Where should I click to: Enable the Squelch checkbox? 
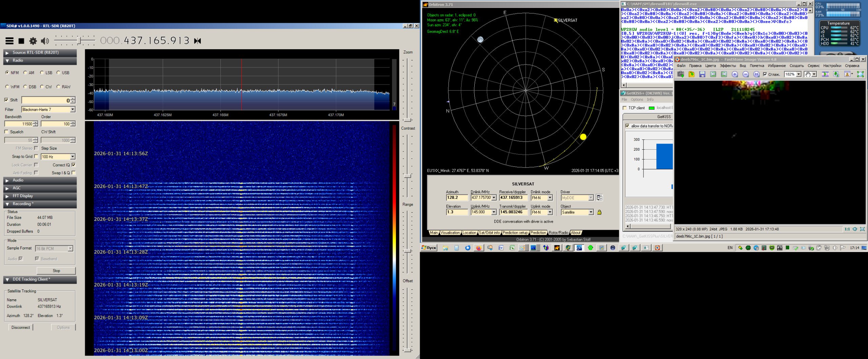point(6,132)
